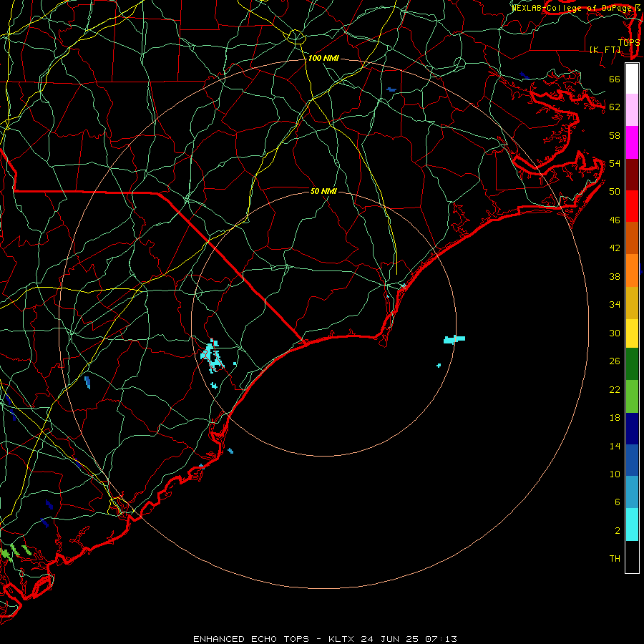Click the NEXLAB-College of DuPage credit text
The image size is (644, 644).
point(572,8)
